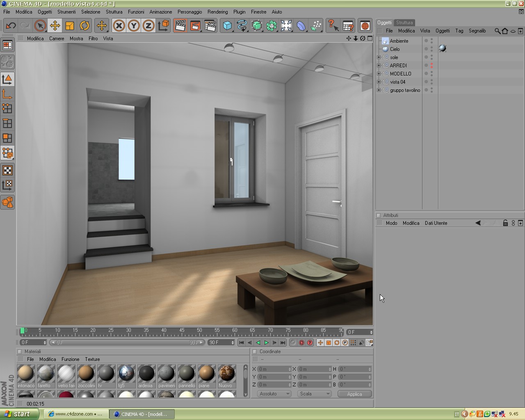The height and width of the screenshot is (420, 525).
Task: Click the HyperNURBS object icon
Action: pyautogui.click(x=257, y=26)
